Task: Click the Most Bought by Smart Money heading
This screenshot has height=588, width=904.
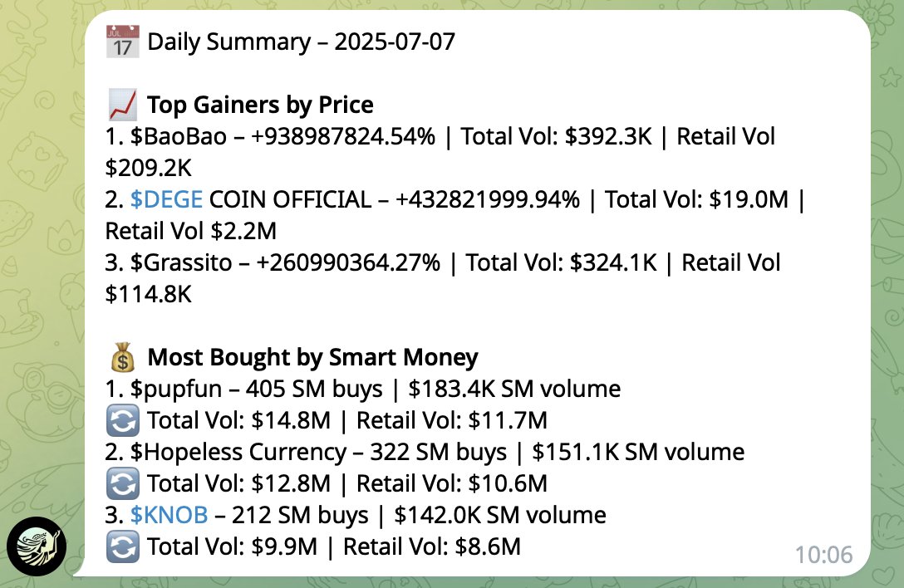Action: point(312,357)
